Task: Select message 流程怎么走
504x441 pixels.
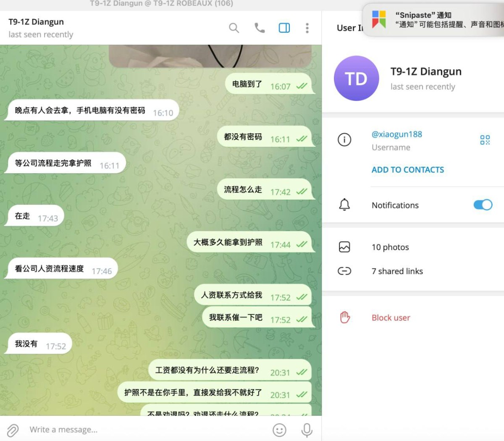Action: pos(266,190)
